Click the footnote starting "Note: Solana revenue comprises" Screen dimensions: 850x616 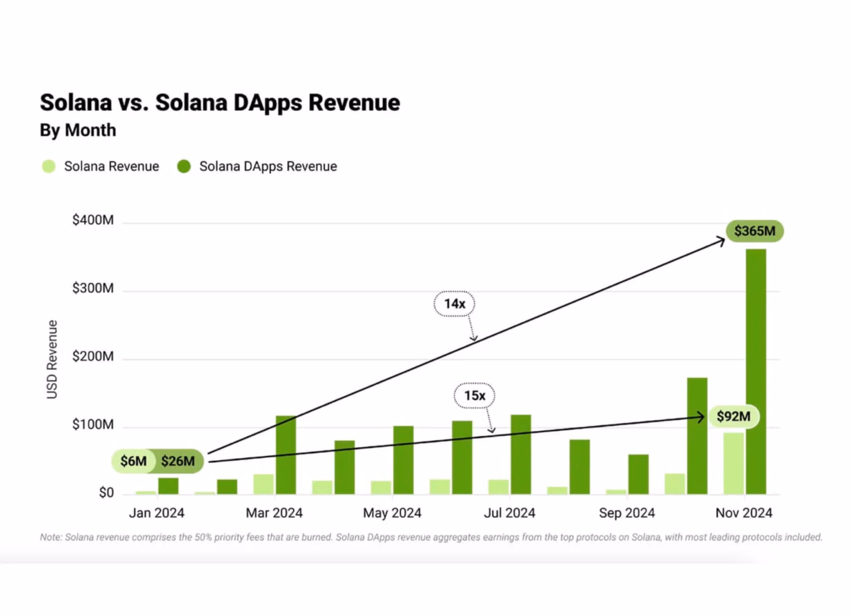(431, 537)
